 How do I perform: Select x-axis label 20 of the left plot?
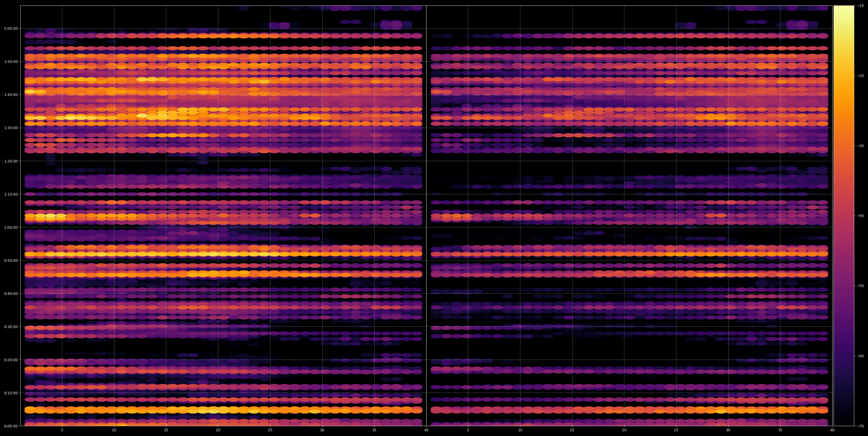[x=218, y=430]
